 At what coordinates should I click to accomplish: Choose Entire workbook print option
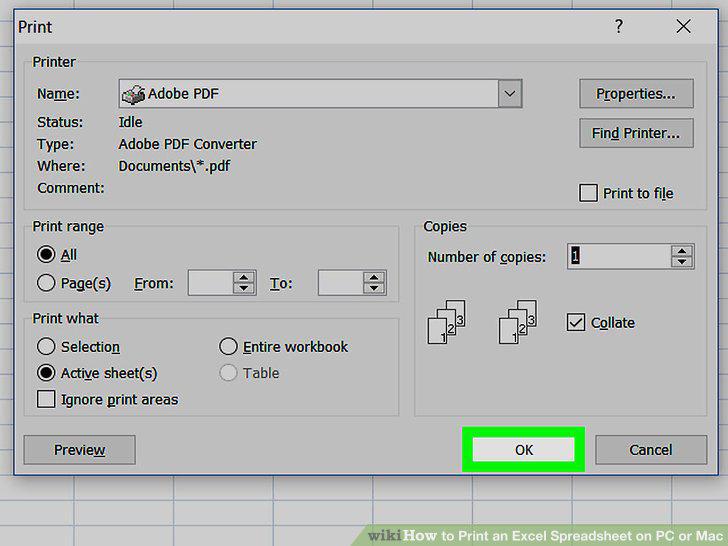coord(228,346)
